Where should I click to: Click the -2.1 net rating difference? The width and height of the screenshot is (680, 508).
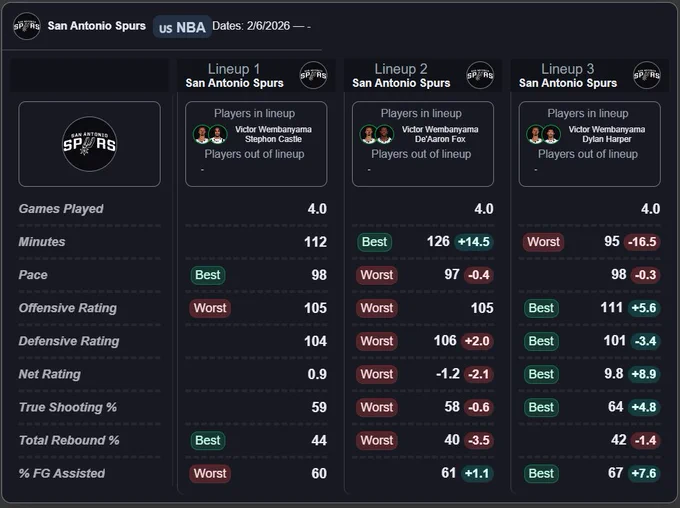pyautogui.click(x=479, y=374)
